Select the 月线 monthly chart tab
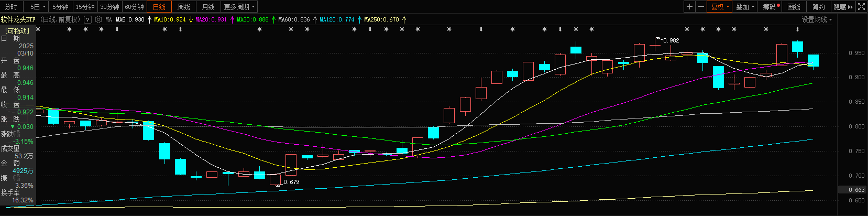This screenshot has width=868, height=216. coord(208,7)
